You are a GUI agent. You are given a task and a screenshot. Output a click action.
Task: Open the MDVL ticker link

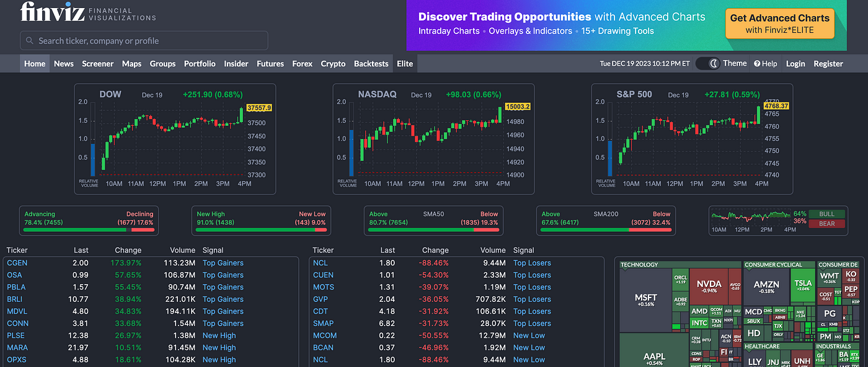(x=17, y=311)
